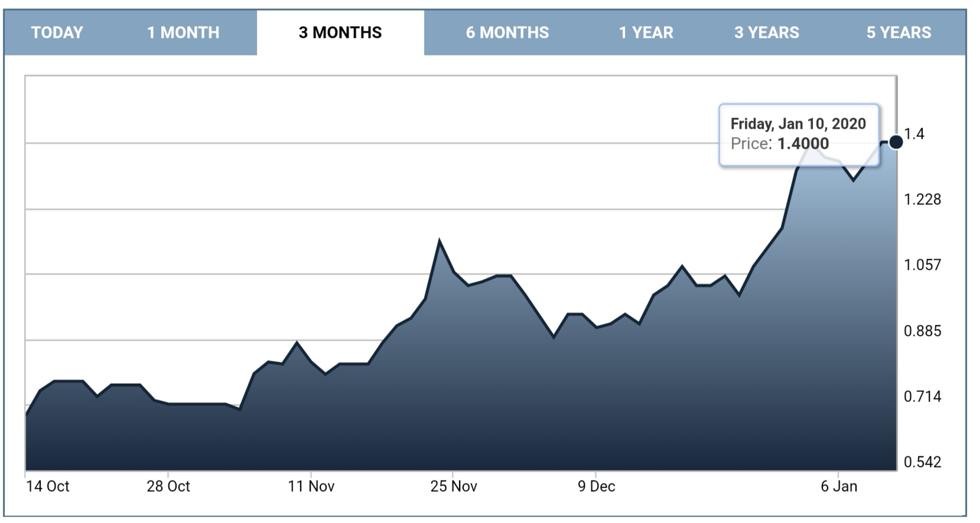
Task: Click the '6 Jan' x-axis label
Action: [x=839, y=486]
